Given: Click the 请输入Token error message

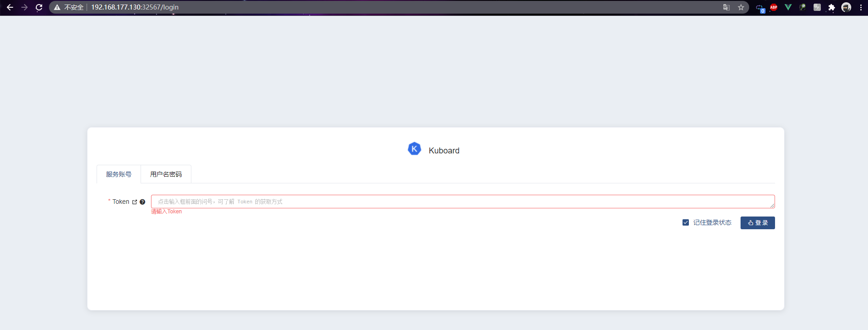Looking at the screenshot, I should 166,212.
